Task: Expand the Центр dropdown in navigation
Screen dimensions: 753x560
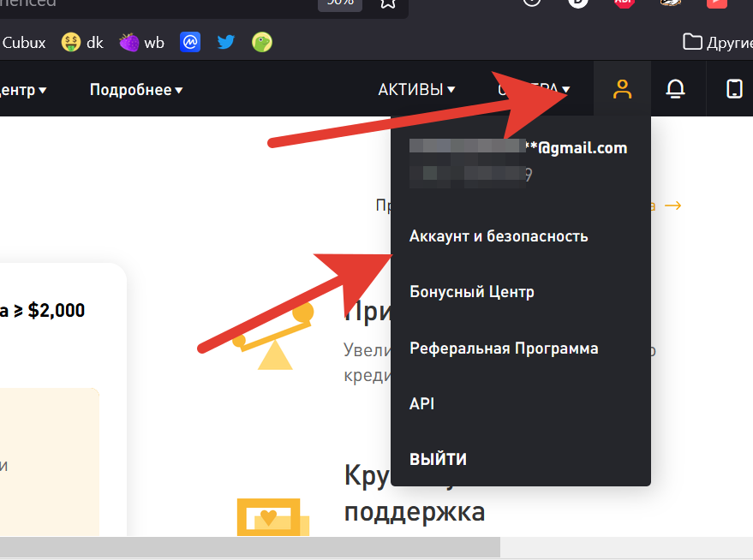Action: pyautogui.click(x=23, y=90)
